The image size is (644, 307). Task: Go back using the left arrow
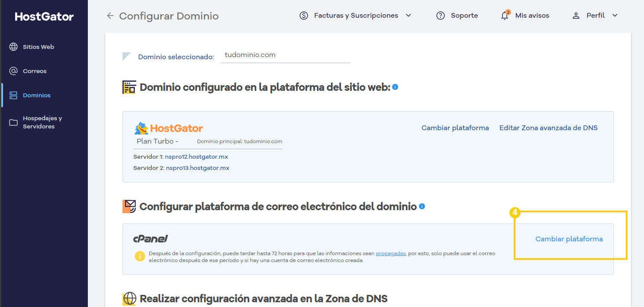[x=110, y=16]
